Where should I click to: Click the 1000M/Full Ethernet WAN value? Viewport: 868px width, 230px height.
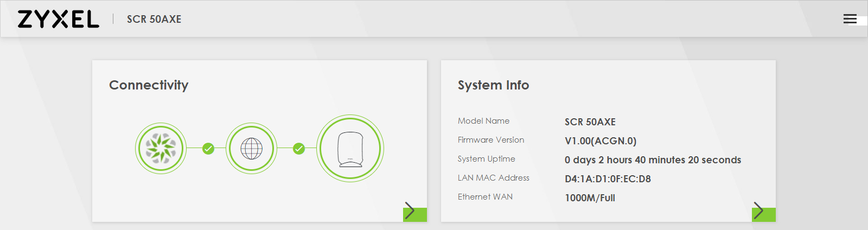[590, 198]
